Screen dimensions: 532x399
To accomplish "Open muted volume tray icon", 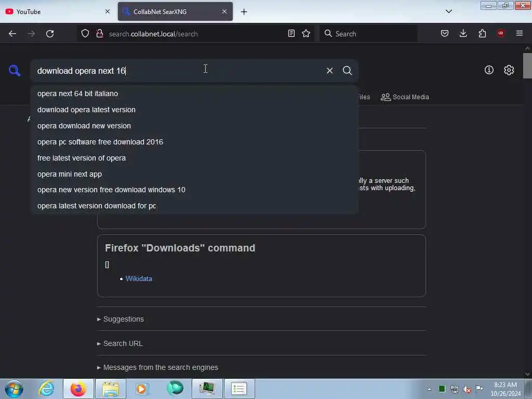I will 467,389.
